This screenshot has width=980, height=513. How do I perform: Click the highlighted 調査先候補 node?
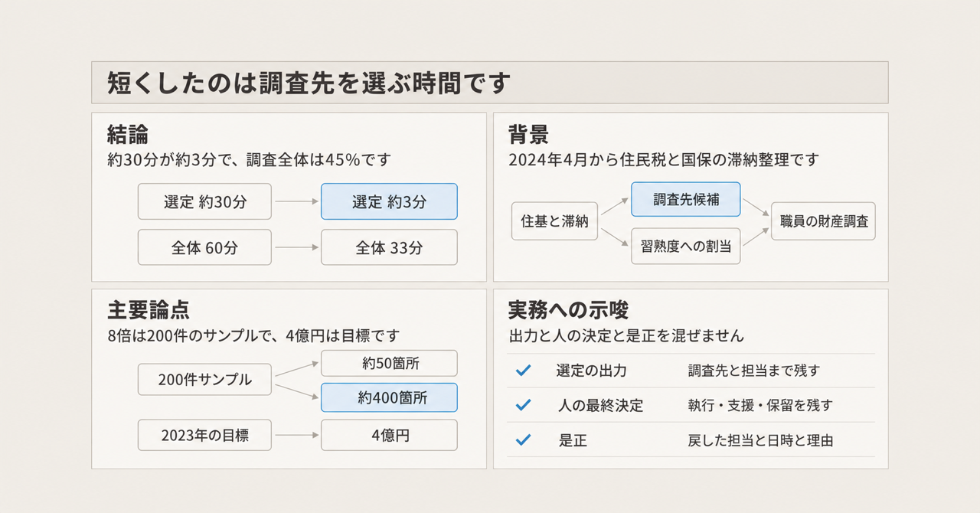686,200
